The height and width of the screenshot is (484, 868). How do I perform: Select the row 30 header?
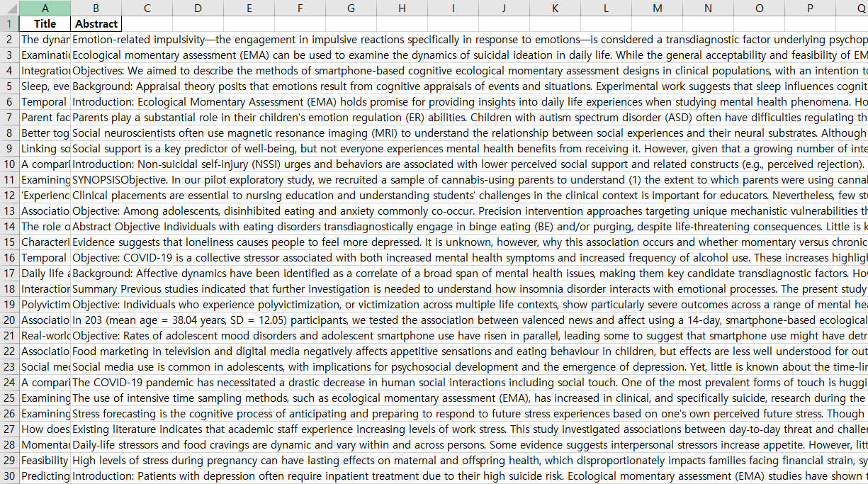click(9, 475)
